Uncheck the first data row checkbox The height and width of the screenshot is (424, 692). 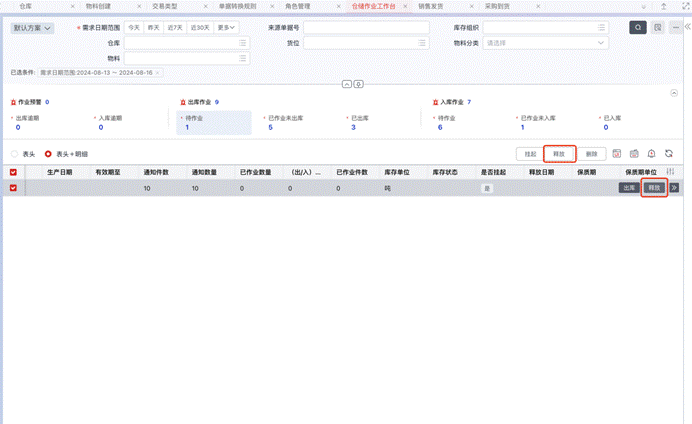[13, 187]
